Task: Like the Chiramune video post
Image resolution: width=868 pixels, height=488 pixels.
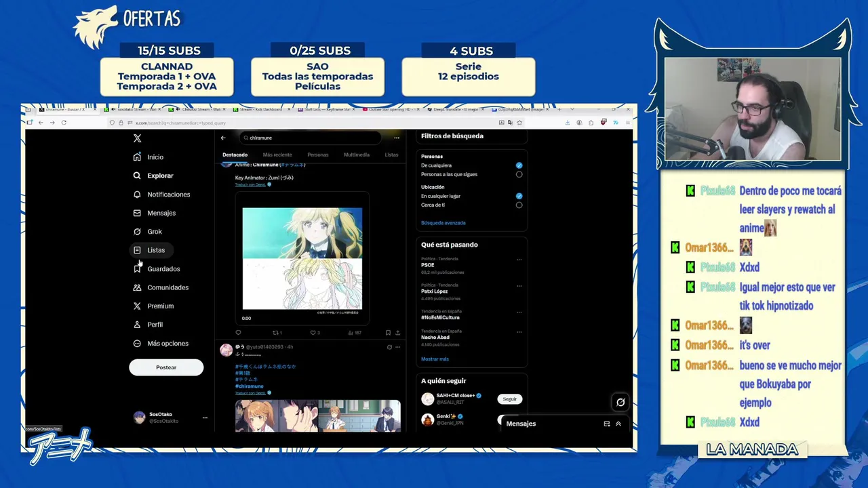Action: 315,333
